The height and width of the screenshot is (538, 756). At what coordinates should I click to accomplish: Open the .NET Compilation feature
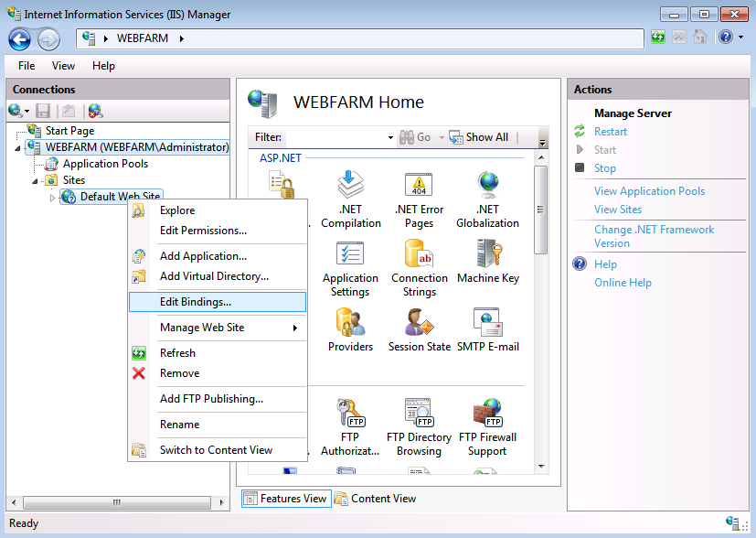click(350, 199)
